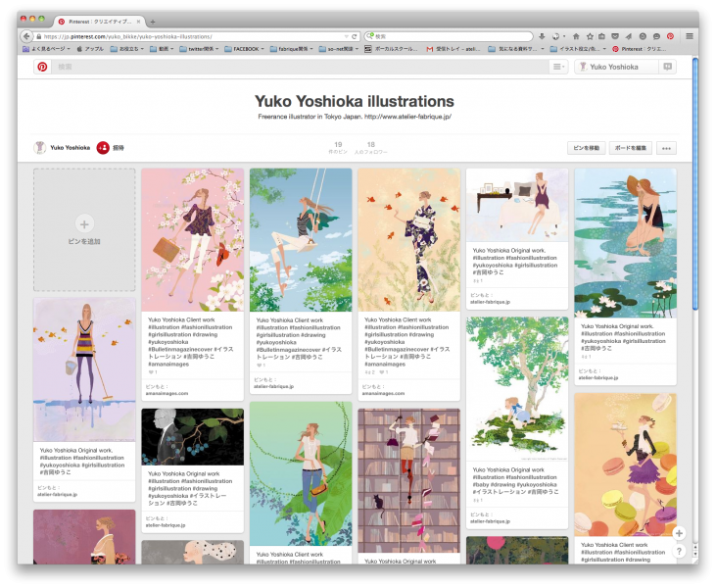Click the Firefox search box

[449, 36]
